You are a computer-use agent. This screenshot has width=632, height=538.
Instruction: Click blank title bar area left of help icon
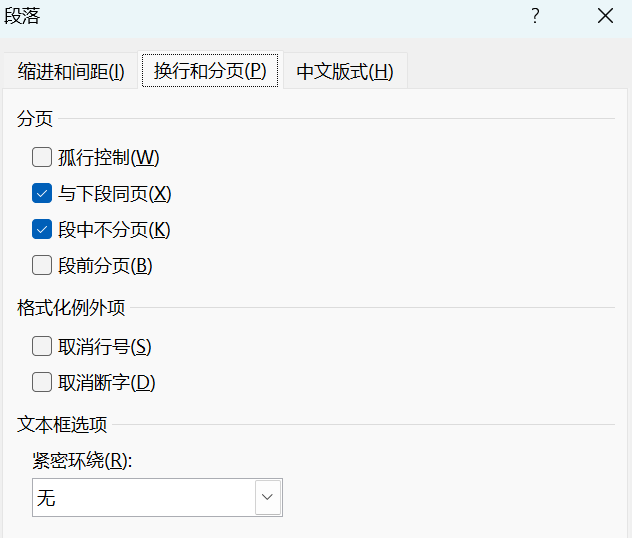pyautogui.click(x=300, y=15)
